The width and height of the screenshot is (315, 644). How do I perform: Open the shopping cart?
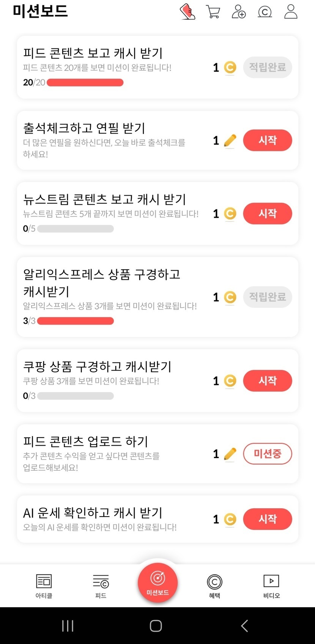tap(213, 12)
